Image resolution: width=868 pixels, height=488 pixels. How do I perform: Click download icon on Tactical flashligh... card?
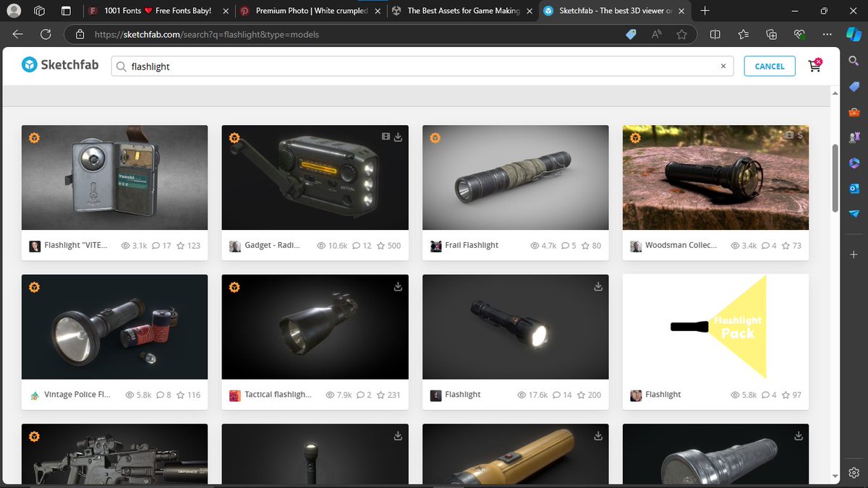[398, 286]
